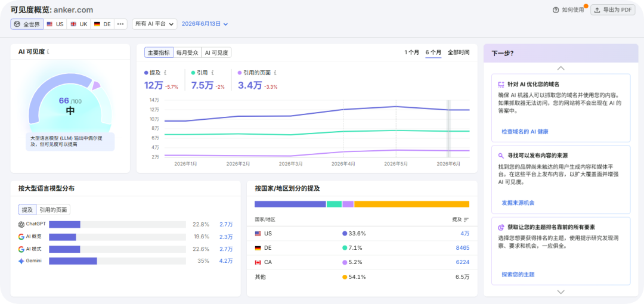Image resolution: width=644 pixels, height=304 pixels.
Task: Click the blue US segment of country bar
Action: point(290,204)
